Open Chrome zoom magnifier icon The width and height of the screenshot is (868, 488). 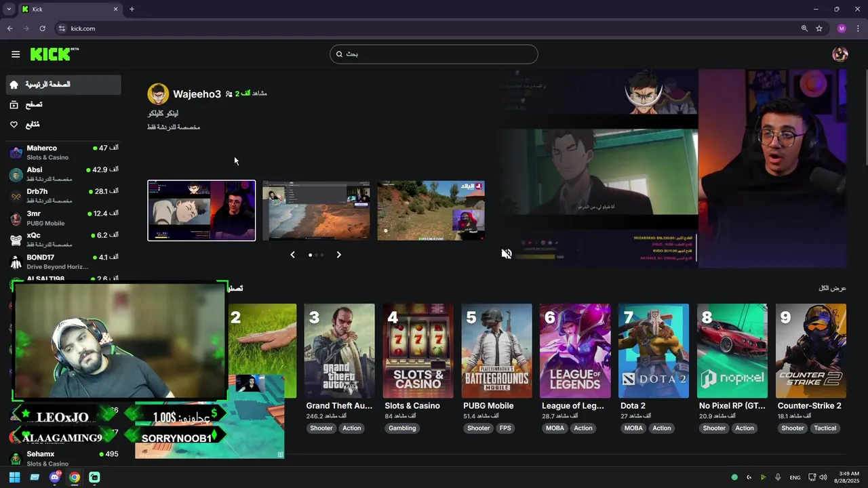tap(804, 28)
